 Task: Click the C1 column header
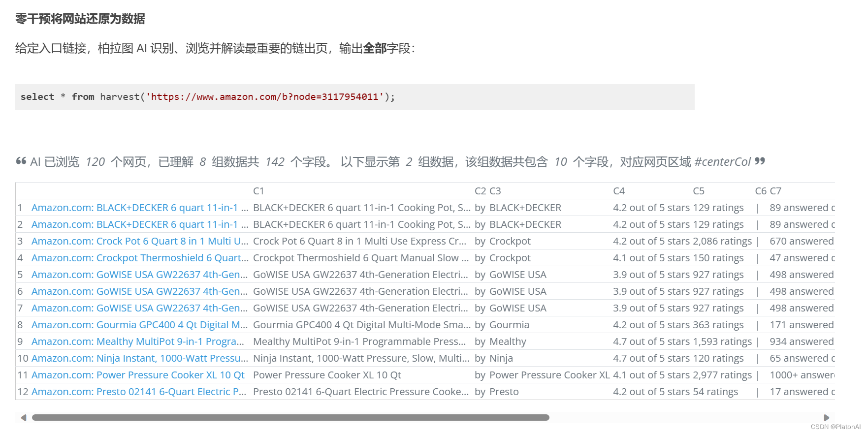[x=258, y=191]
